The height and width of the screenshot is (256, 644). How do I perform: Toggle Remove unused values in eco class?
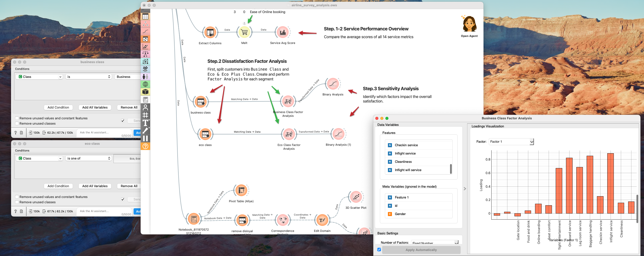click(x=17, y=197)
